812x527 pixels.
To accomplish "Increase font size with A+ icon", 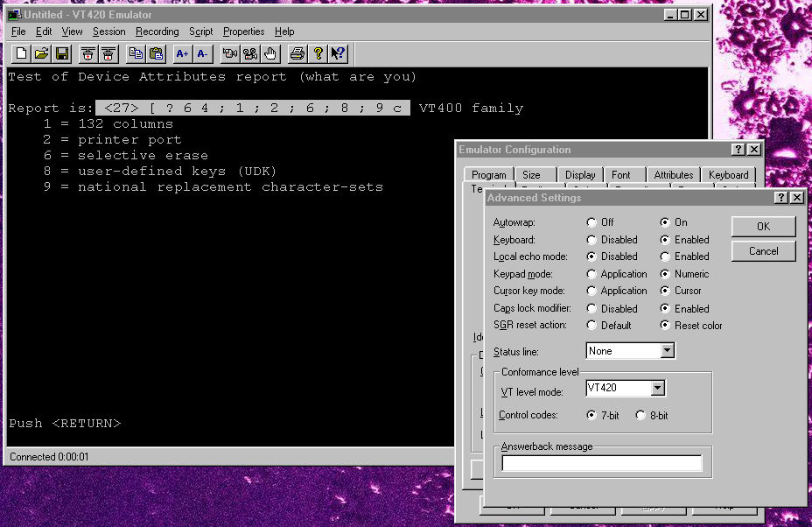I will [182, 53].
